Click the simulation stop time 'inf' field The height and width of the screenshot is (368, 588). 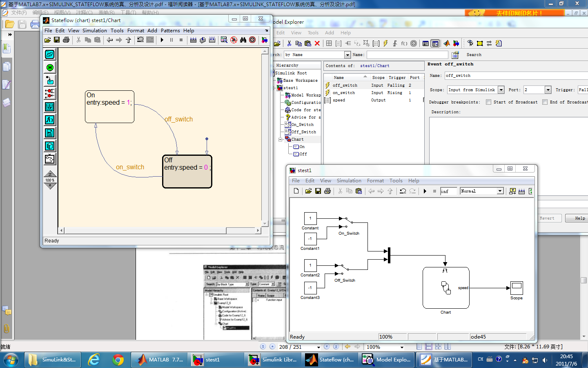(x=448, y=191)
